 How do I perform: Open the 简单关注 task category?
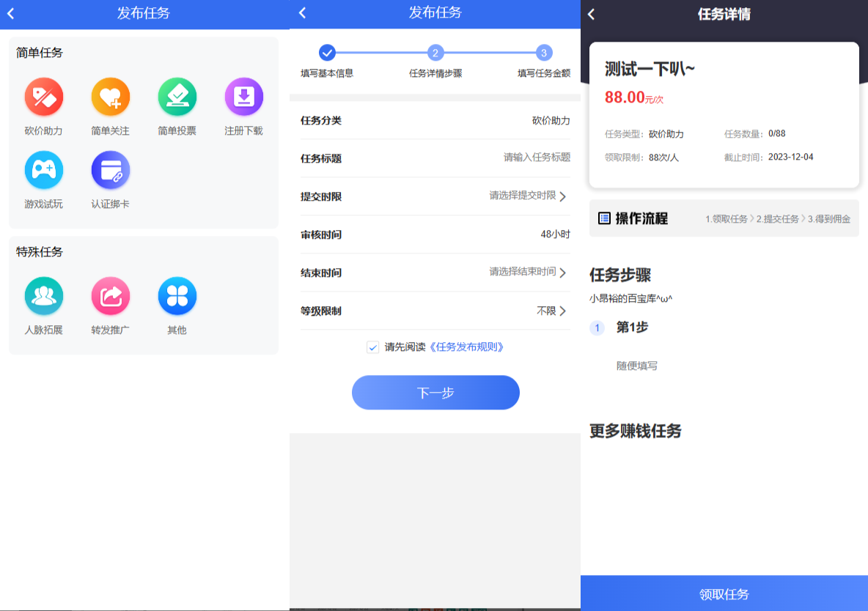tap(110, 96)
